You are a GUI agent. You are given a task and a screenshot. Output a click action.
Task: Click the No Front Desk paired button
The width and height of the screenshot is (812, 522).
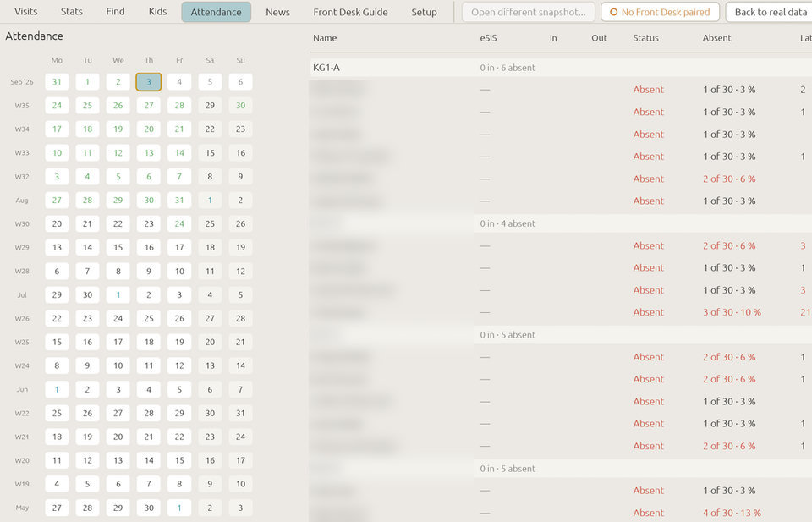point(660,12)
